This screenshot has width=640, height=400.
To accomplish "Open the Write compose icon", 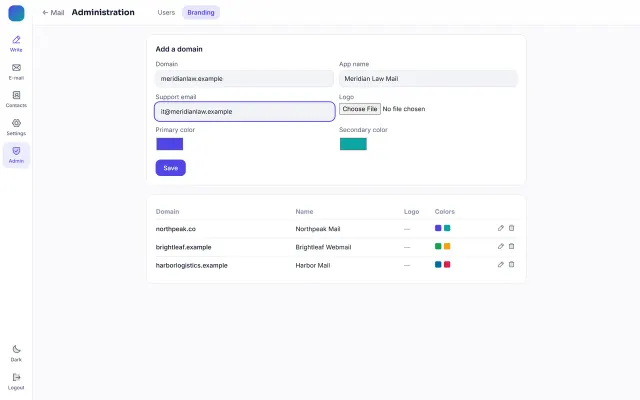I will coord(16,44).
